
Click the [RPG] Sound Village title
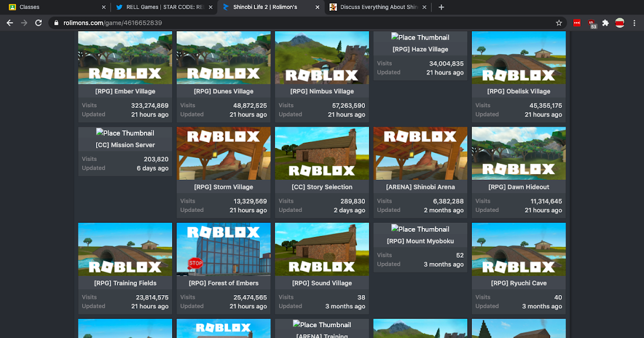(322, 283)
